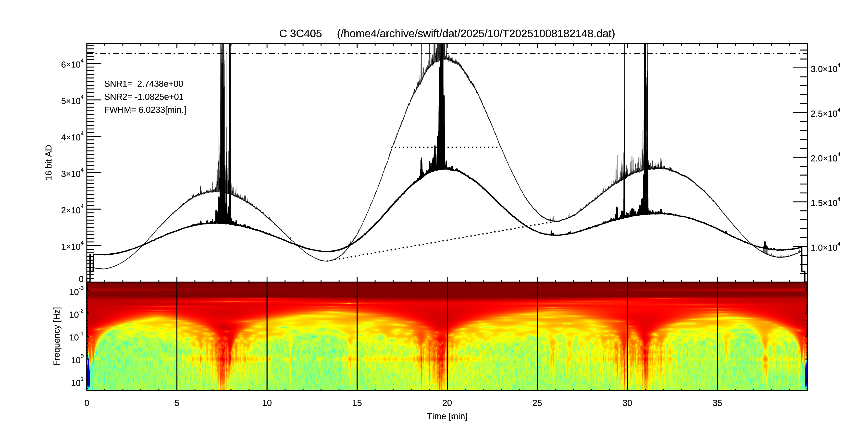The image size is (868, 434).
Task: Click the 10^0 frequency axis tick label
Action: point(77,360)
